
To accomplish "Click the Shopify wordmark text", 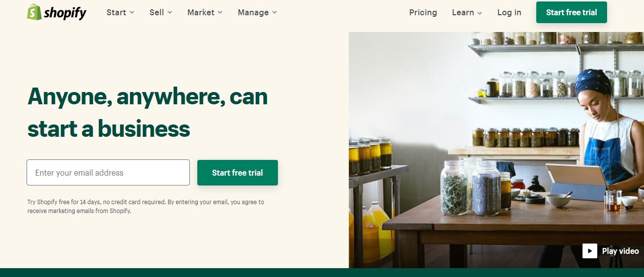I will [x=65, y=13].
